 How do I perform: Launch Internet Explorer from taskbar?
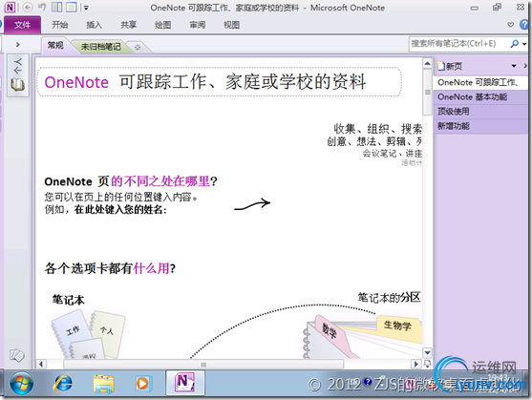click(64, 383)
